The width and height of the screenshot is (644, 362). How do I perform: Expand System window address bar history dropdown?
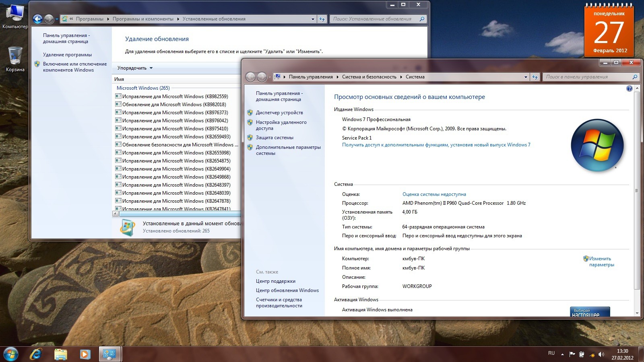click(x=526, y=77)
